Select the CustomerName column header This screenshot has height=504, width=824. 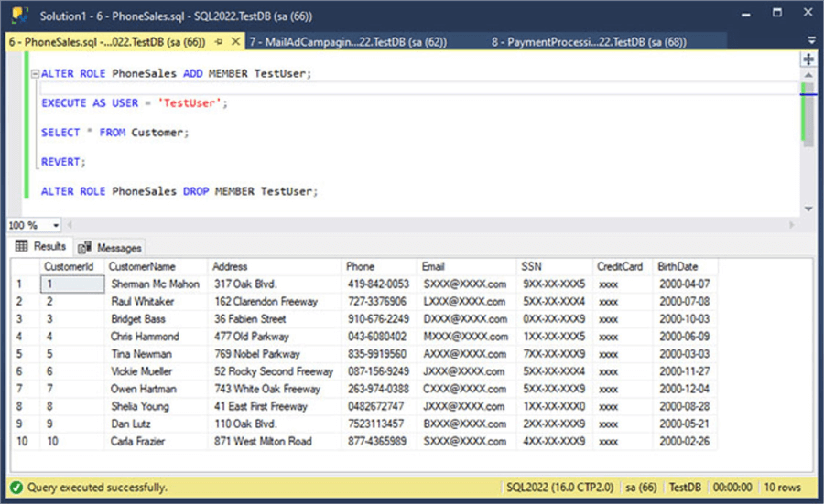pyautogui.click(x=141, y=266)
